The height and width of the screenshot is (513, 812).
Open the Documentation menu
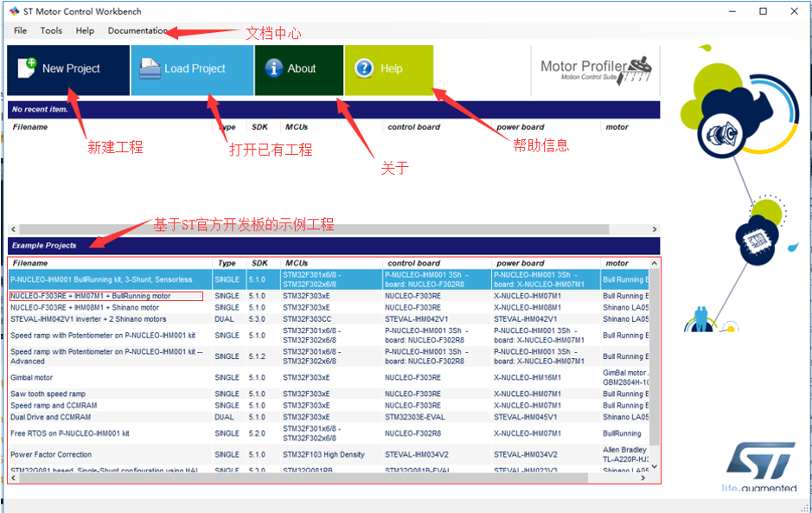coord(137,30)
